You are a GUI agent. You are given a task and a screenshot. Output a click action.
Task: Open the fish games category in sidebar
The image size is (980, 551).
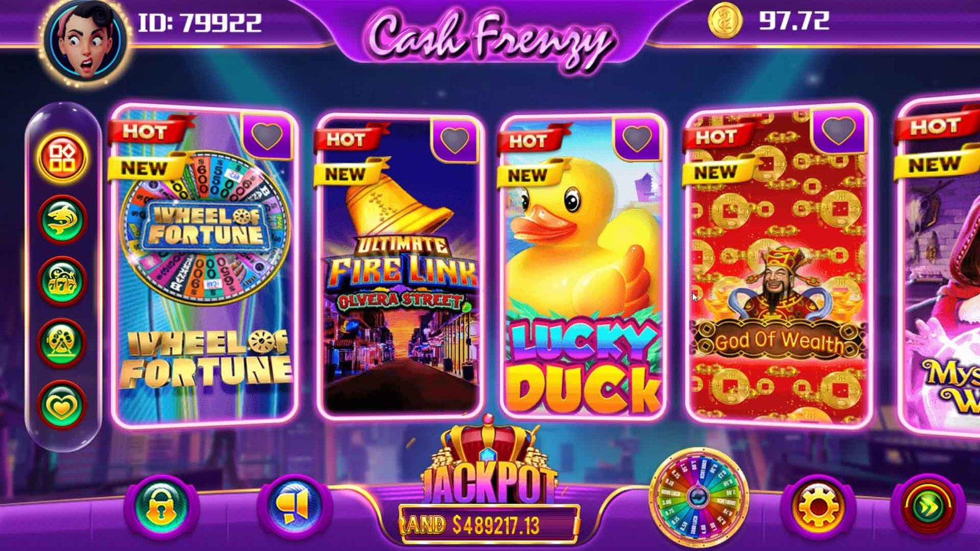(62, 220)
